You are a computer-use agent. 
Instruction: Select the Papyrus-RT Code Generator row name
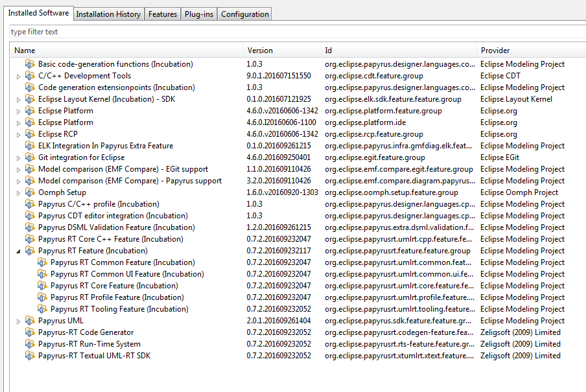(86, 332)
